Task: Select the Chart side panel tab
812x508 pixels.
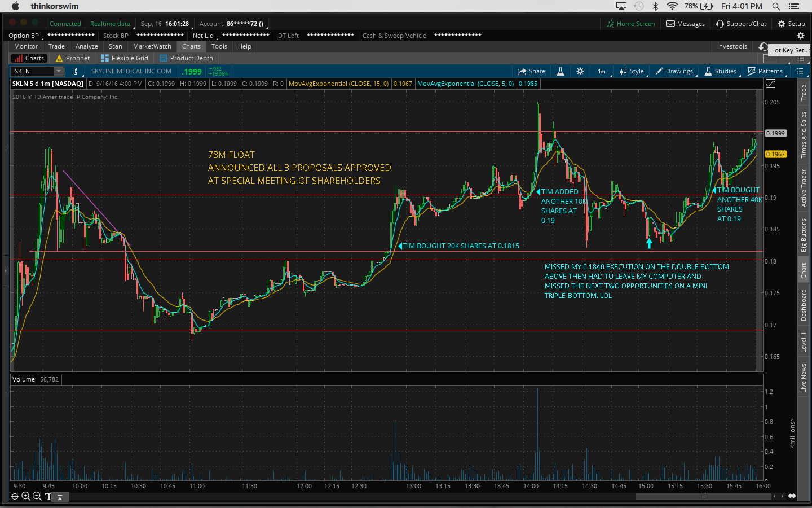Action: click(804, 270)
